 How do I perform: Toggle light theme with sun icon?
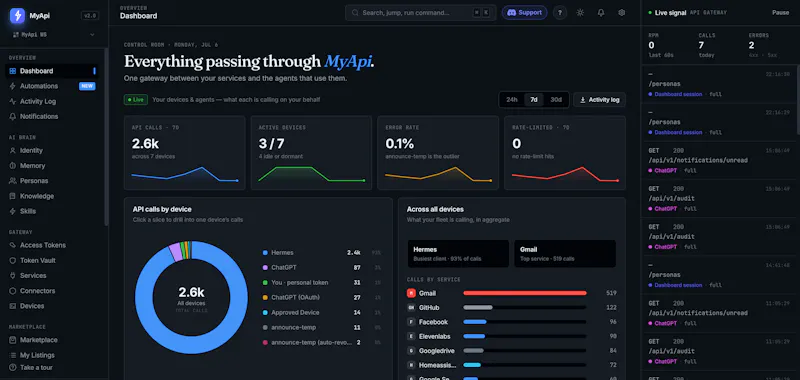point(580,13)
